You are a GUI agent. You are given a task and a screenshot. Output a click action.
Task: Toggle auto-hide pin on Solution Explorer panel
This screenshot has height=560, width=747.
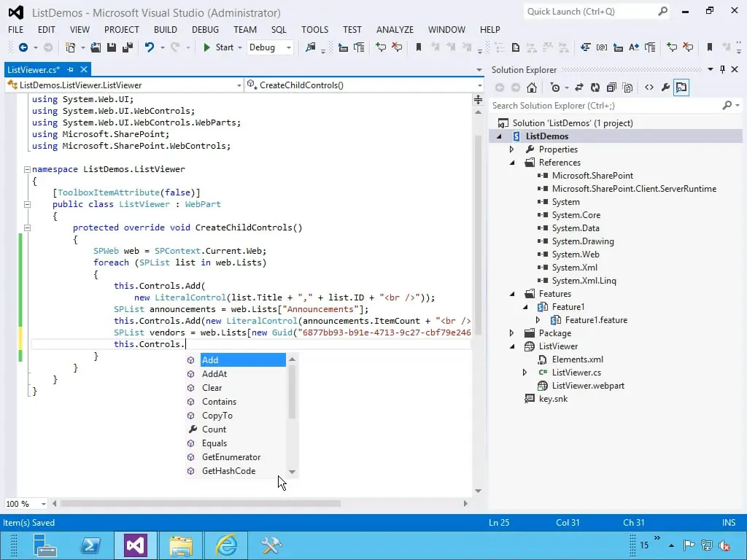click(x=723, y=69)
